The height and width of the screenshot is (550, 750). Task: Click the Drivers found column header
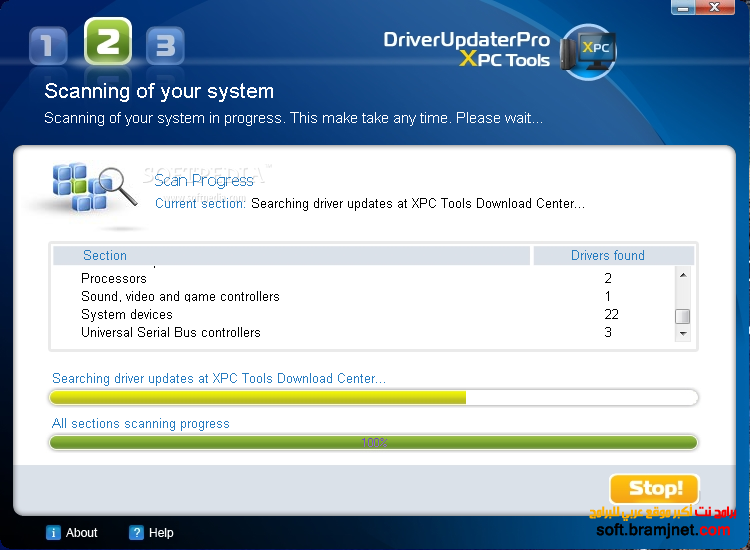[614, 255]
